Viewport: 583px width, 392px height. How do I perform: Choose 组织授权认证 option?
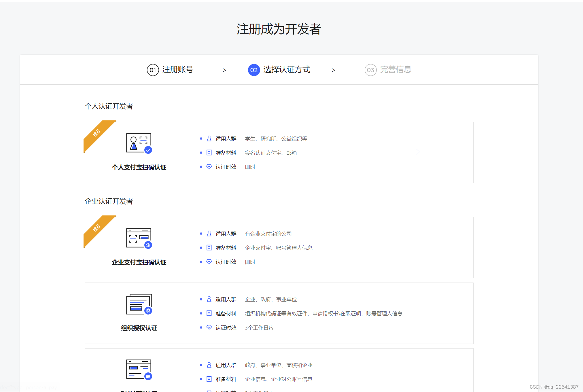[x=139, y=328]
